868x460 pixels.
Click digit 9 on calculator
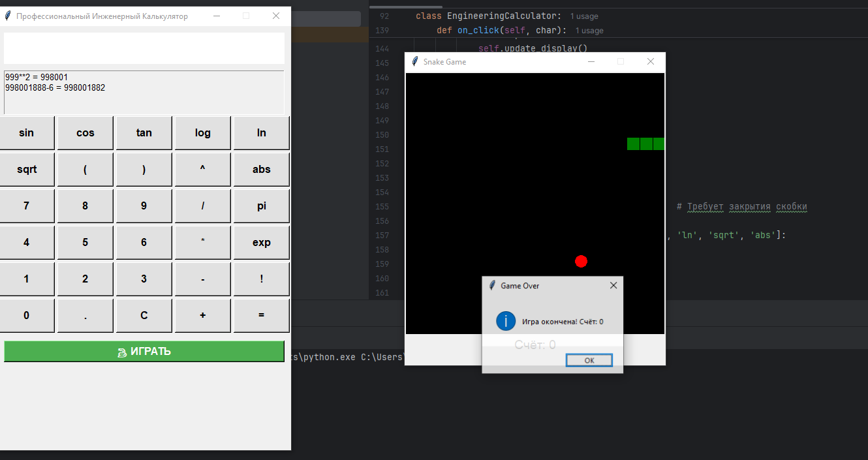[144, 206]
